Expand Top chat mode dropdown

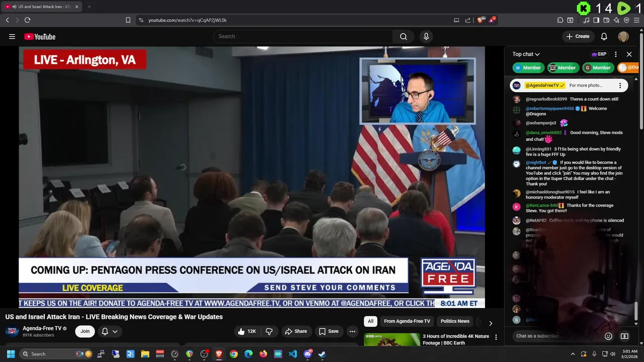pyautogui.click(x=526, y=54)
